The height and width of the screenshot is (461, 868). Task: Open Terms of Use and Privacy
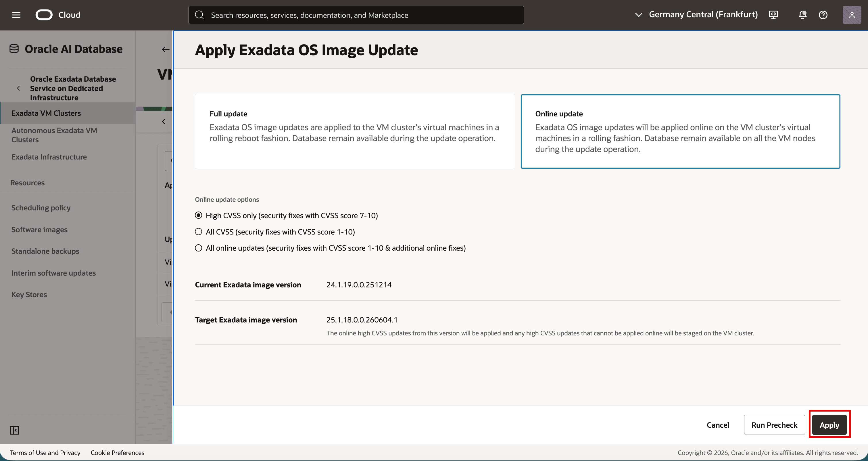(x=45, y=453)
